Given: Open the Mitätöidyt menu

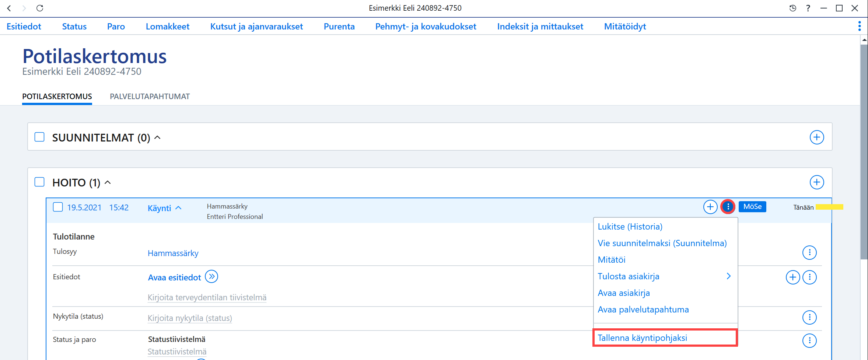Looking at the screenshot, I should pyautogui.click(x=625, y=27).
